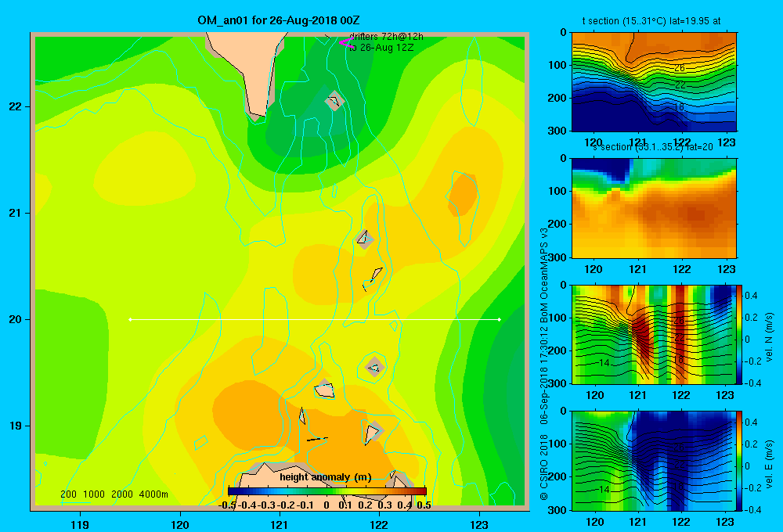The height and width of the screenshot is (532, 783).
Task: Click the '26' isotherm label in temperature section
Action: (x=680, y=68)
